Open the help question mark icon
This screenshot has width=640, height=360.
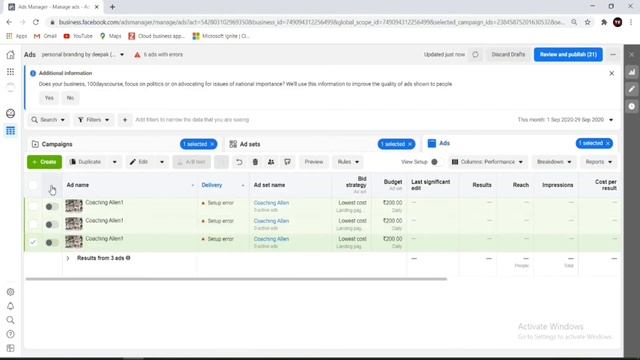11,334
